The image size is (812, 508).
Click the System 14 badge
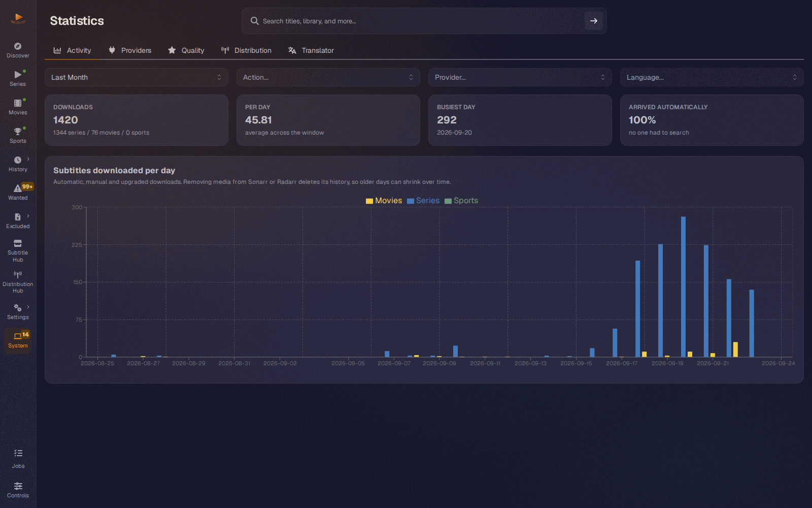tap(25, 334)
